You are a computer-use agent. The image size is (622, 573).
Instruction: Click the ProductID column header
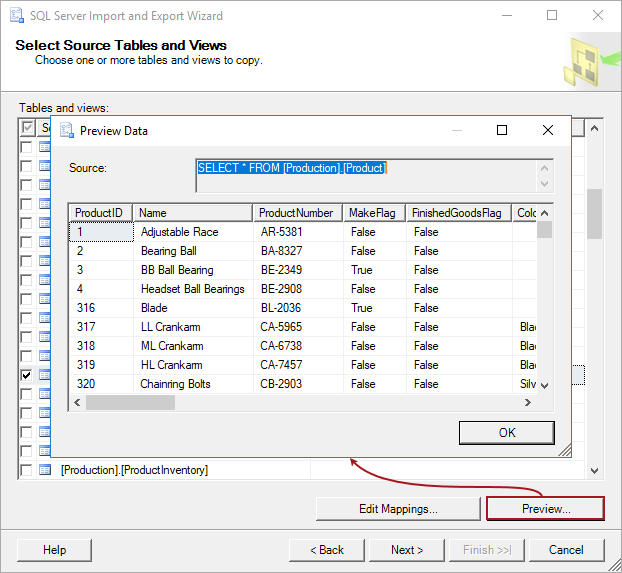pos(100,213)
